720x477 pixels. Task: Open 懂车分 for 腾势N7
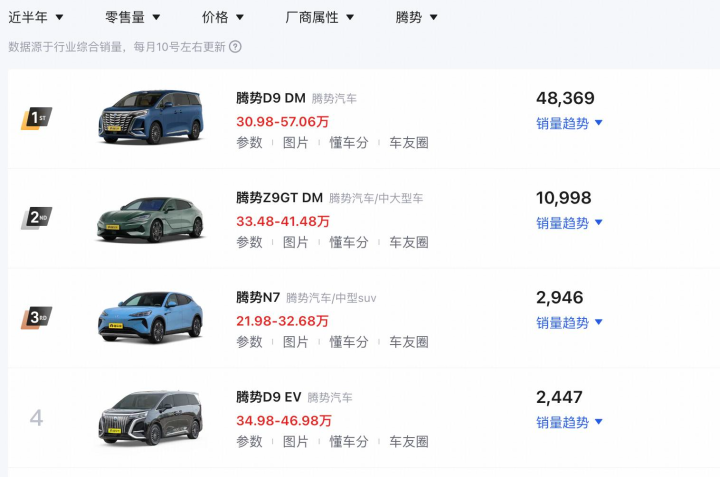click(x=349, y=342)
